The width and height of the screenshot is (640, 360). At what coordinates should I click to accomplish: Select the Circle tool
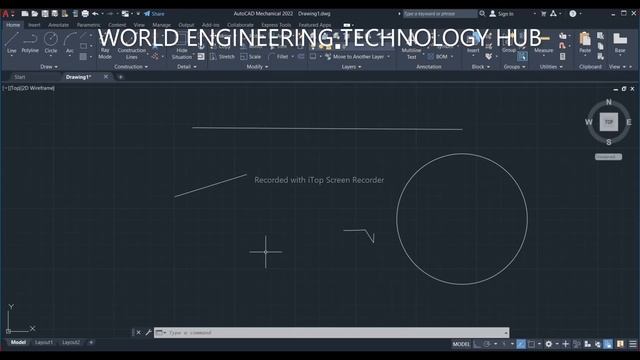51,43
